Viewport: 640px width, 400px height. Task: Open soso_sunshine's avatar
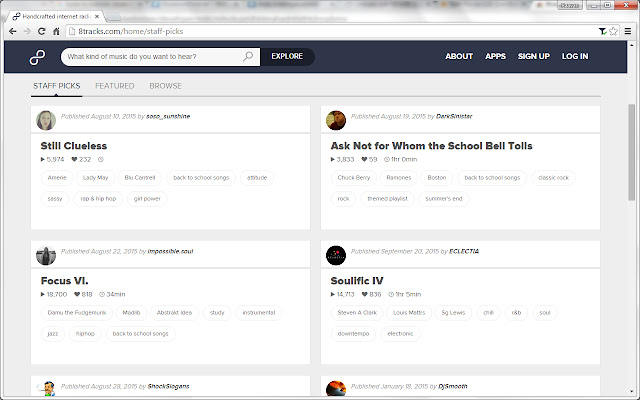coord(46,120)
